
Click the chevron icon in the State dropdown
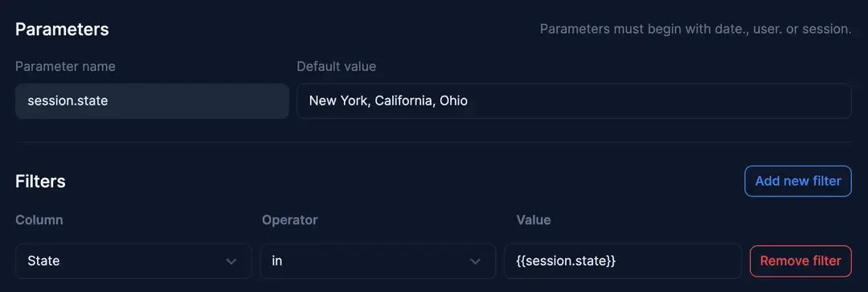(231, 261)
